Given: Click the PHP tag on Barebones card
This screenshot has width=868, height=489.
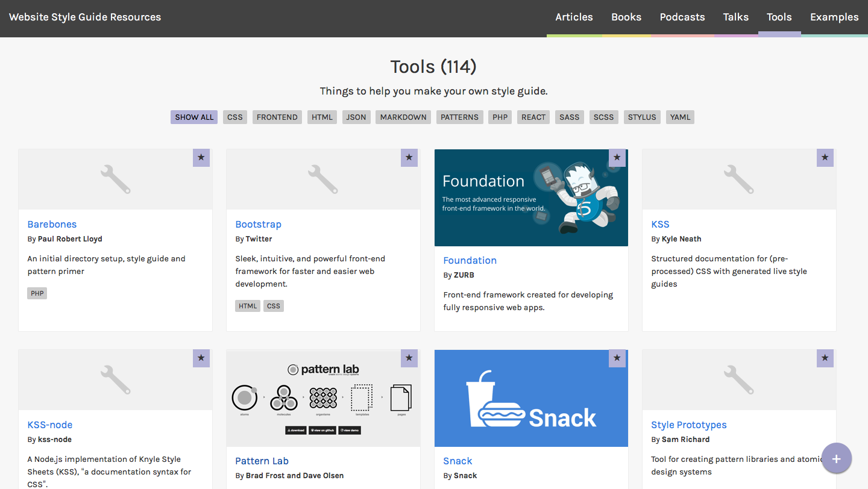Looking at the screenshot, I should pyautogui.click(x=37, y=293).
